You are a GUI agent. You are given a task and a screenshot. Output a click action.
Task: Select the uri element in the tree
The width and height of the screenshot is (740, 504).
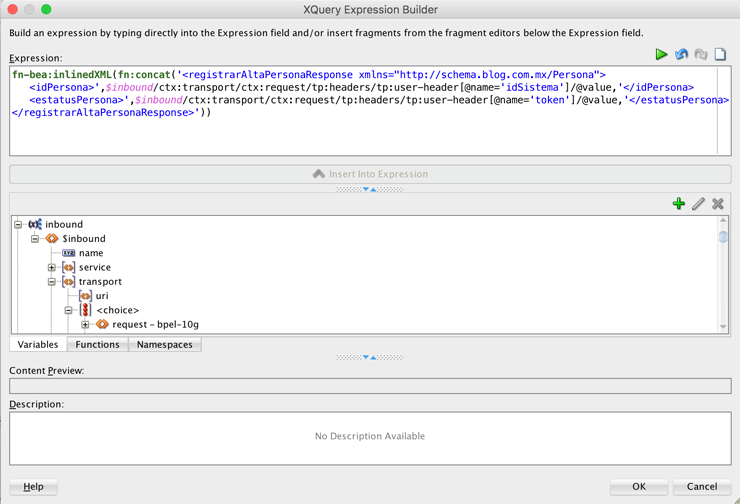point(102,296)
